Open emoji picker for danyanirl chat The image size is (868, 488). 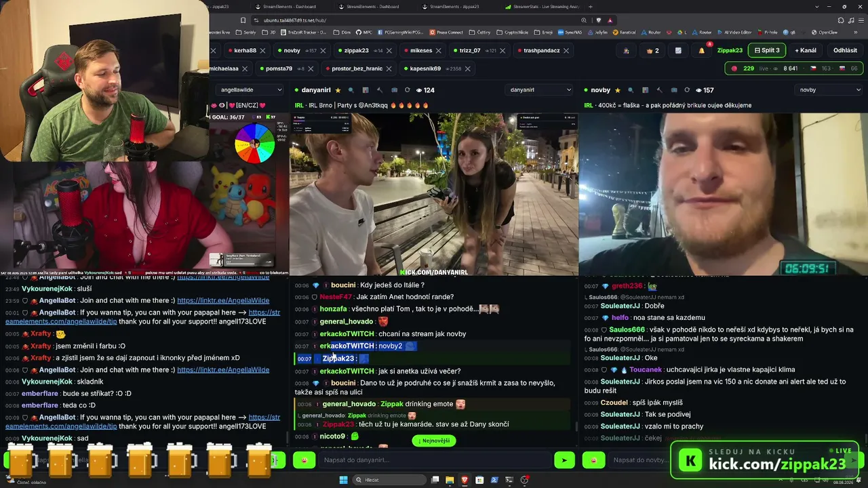(x=304, y=460)
